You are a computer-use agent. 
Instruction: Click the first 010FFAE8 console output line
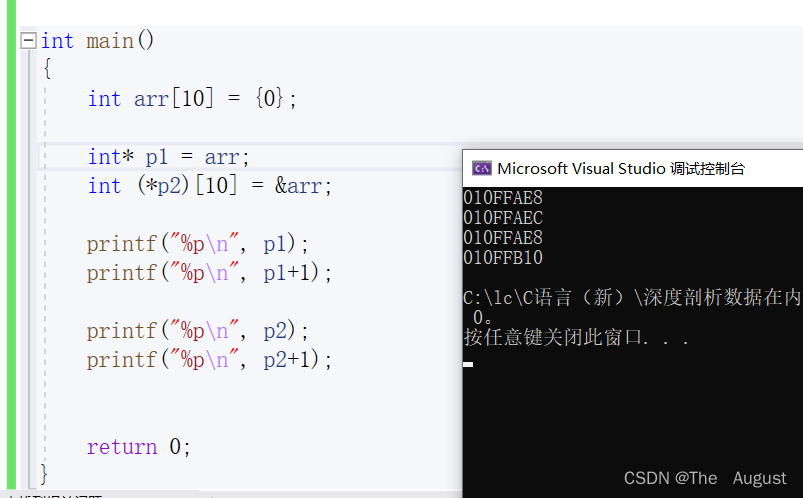[503, 198]
